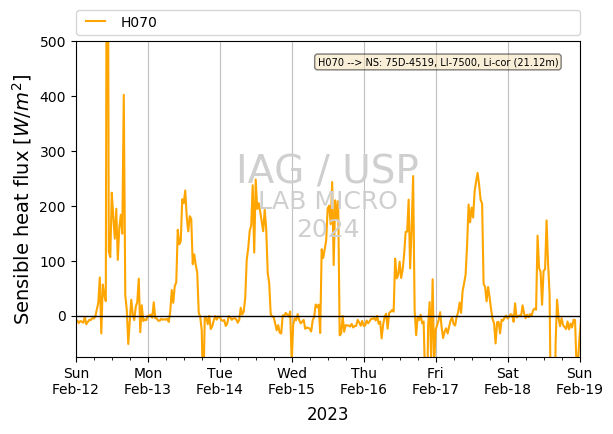Click the Mon Feb-13 x-axis label
Image resolution: width=613 pixels, height=434 pixels.
[x=148, y=381]
